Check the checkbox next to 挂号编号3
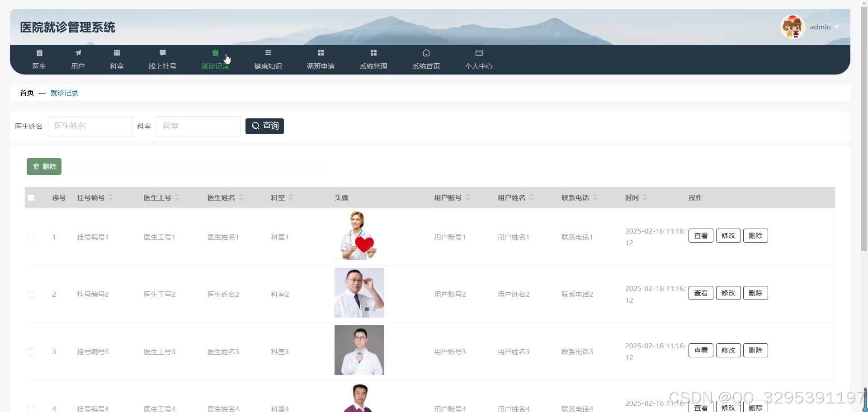The image size is (868, 412). pyautogui.click(x=31, y=351)
